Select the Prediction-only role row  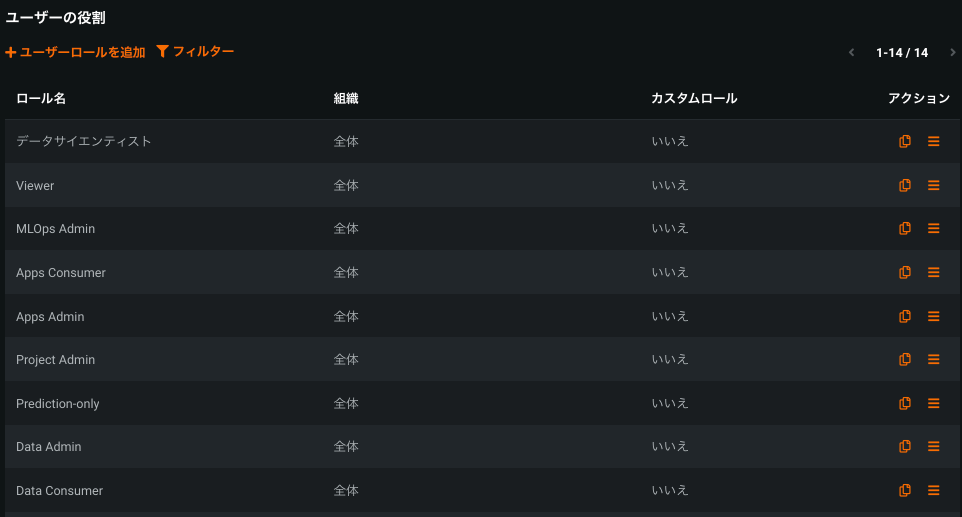tap(58, 403)
